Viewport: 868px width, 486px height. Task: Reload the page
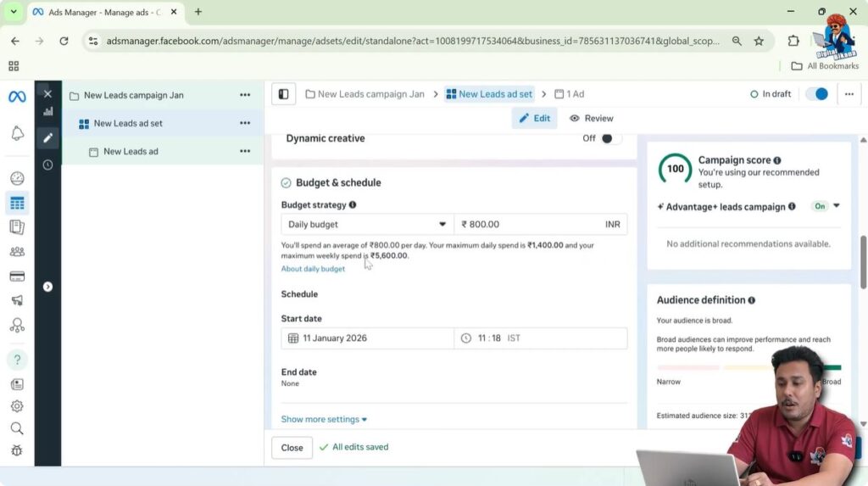click(x=64, y=41)
